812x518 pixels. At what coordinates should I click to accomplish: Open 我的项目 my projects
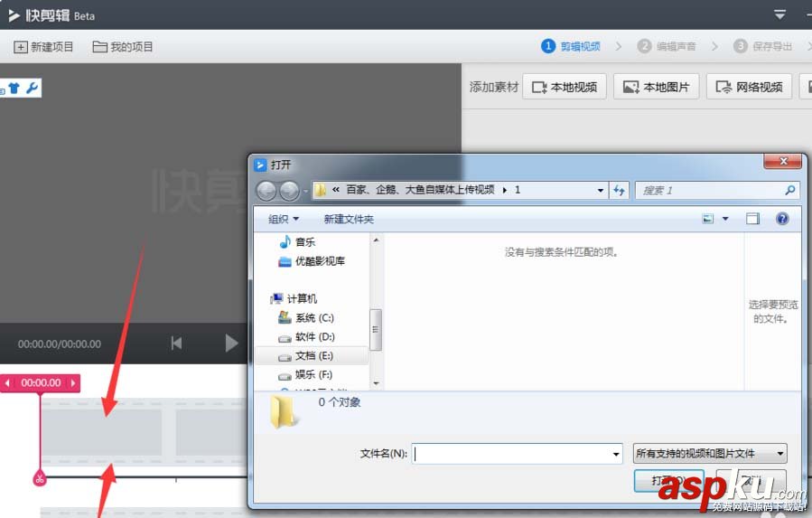pyautogui.click(x=123, y=47)
